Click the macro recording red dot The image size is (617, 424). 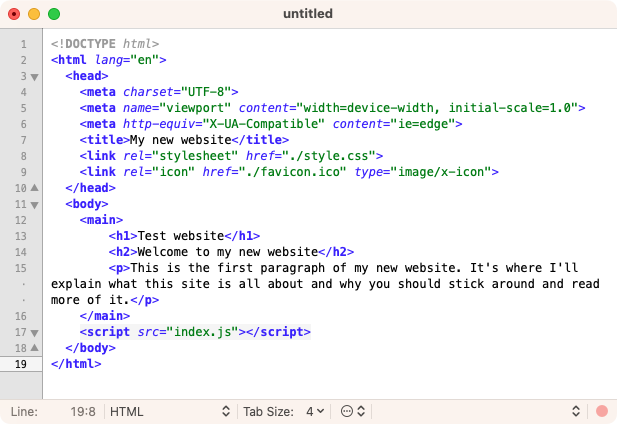602,411
